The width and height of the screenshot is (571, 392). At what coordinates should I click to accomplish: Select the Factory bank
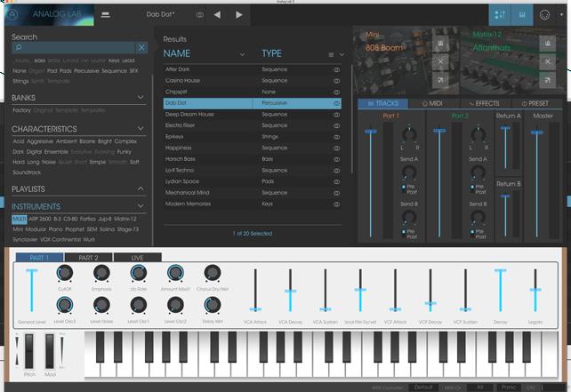click(22, 110)
